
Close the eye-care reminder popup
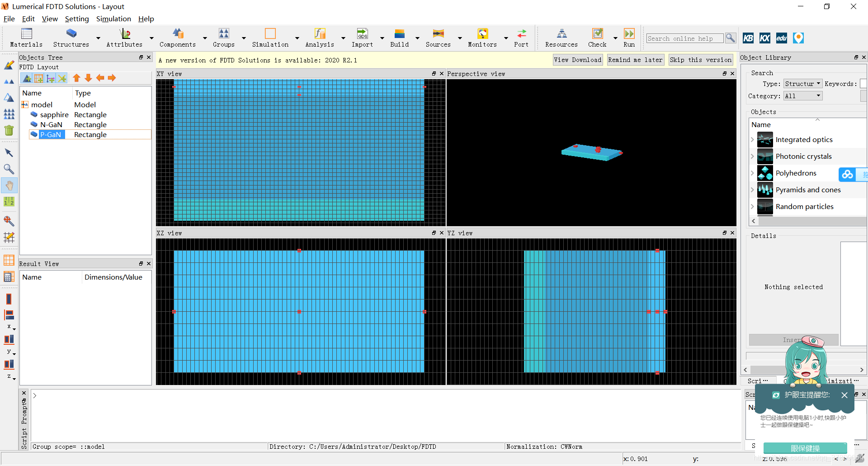pos(844,395)
